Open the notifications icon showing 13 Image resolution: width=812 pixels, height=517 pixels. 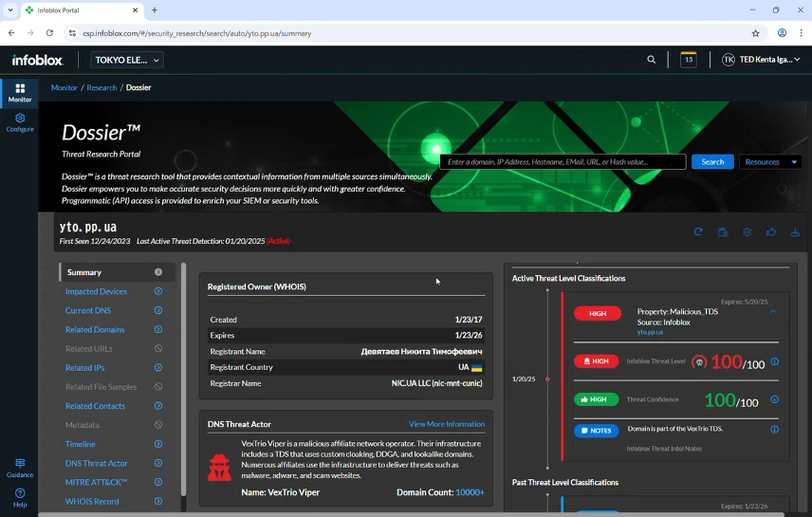689,60
